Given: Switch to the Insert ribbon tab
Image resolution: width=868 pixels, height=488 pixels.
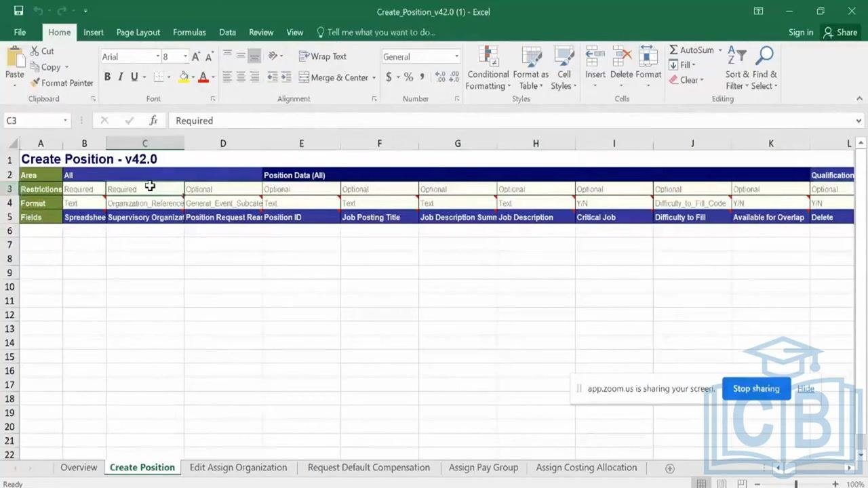Looking at the screenshot, I should pos(94,32).
